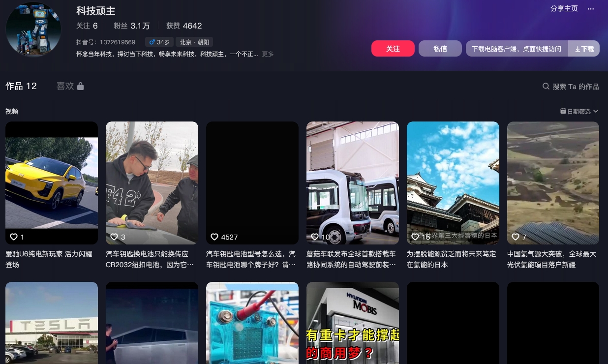Image resolution: width=608 pixels, height=364 pixels.
Task: Click the 视频 section label
Action: 12,111
